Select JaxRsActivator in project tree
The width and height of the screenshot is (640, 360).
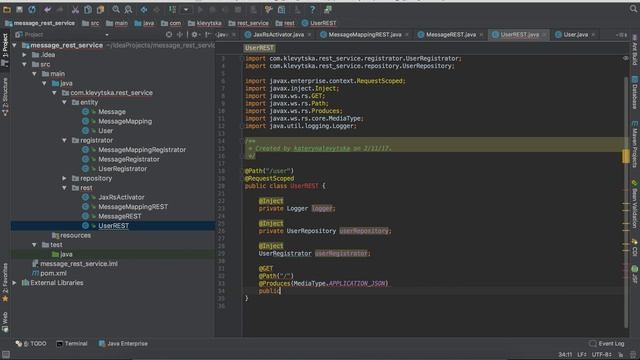pos(121,197)
